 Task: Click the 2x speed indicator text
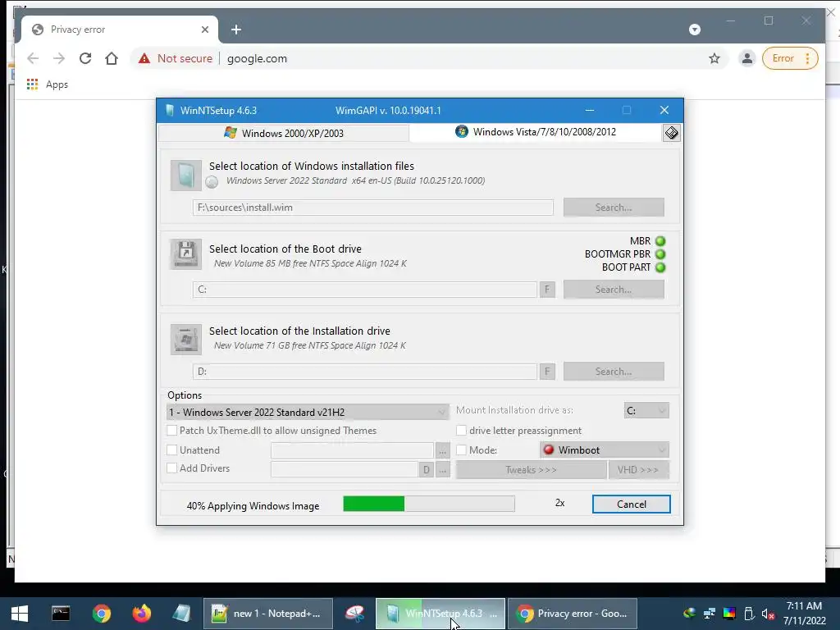click(559, 503)
